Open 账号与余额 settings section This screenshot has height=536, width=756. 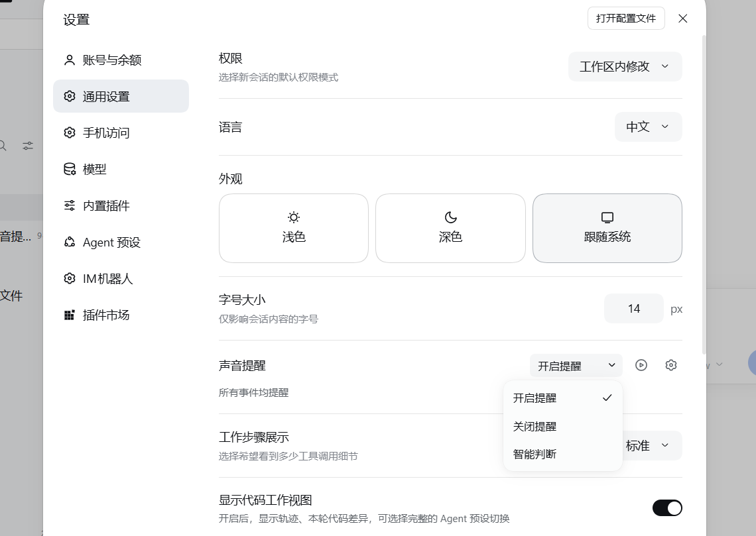point(121,60)
